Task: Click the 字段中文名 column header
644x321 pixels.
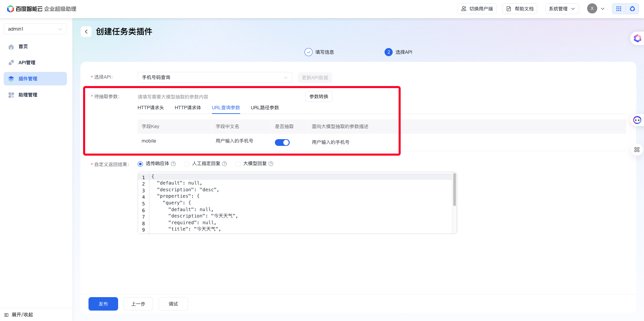Action: pyautogui.click(x=227, y=127)
